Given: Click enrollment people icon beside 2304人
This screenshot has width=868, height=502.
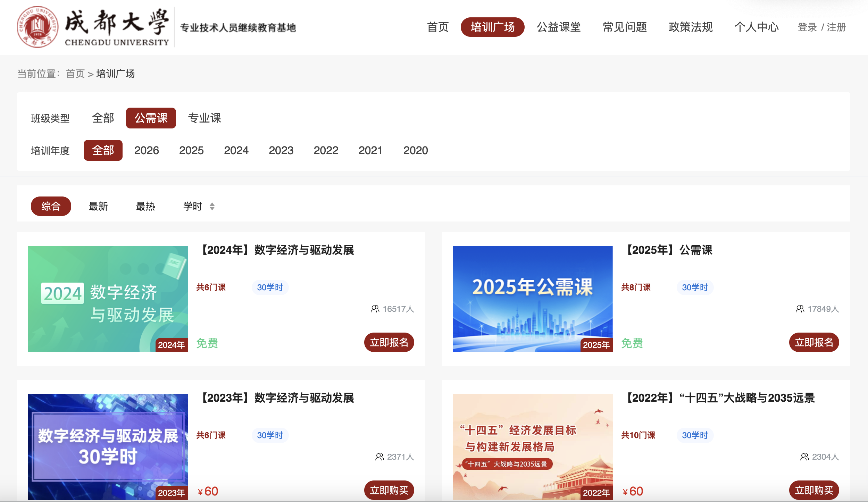Looking at the screenshot, I should click(x=804, y=457).
